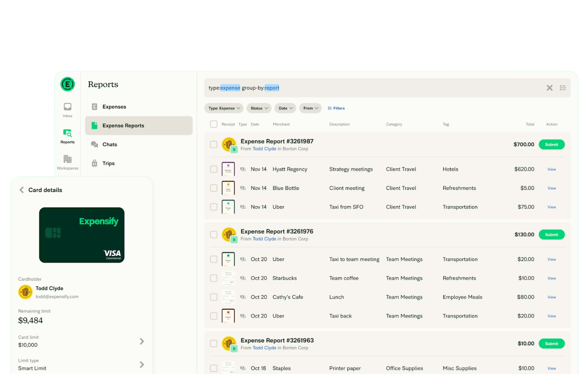Expand the Status filter dropdown
This screenshot has width=588, height=392.
tap(259, 108)
